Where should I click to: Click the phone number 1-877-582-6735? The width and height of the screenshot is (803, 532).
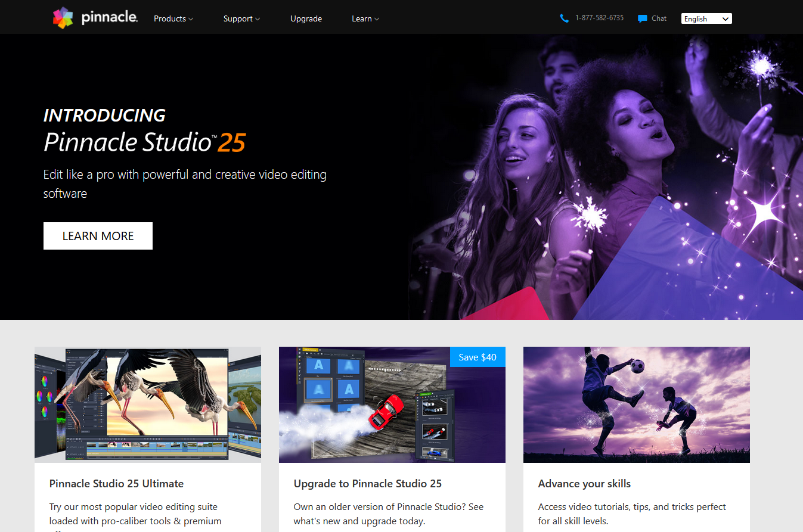599,18
